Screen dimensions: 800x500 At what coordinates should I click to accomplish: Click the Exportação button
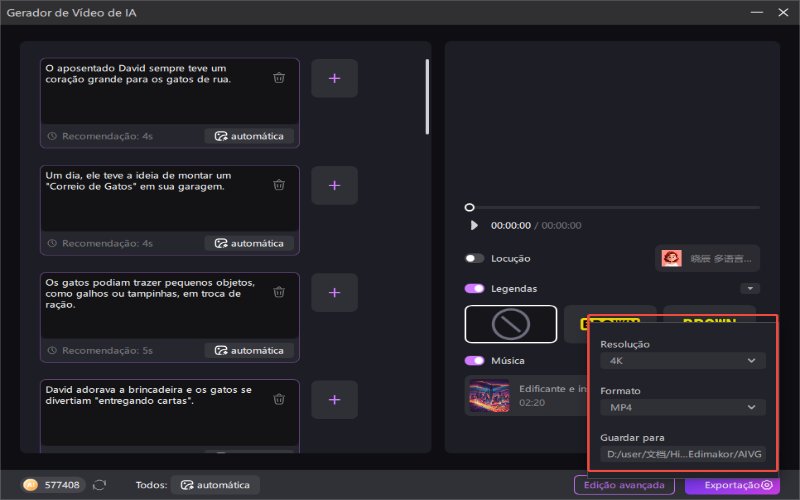732,485
